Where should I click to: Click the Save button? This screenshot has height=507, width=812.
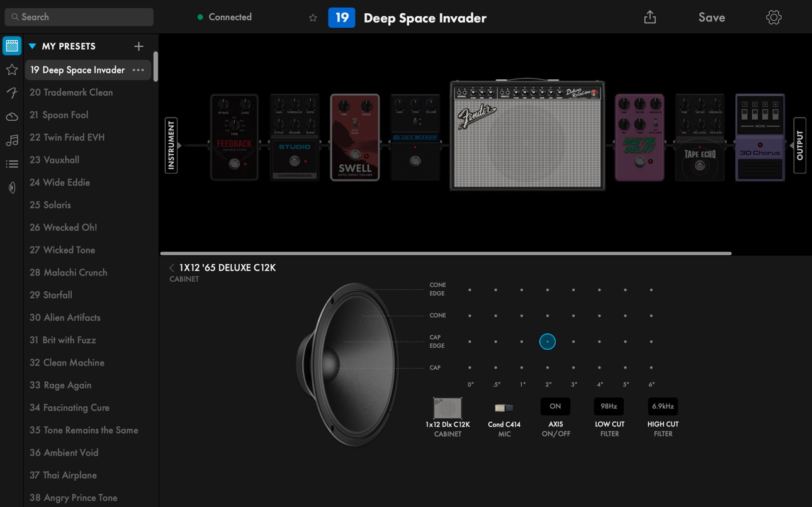pos(711,18)
